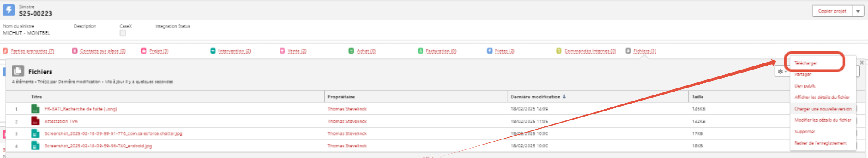This screenshot has height=158, width=868.
Task: Open owner Thomas Stevelinck of Attestation TVA row
Action: coord(347,121)
